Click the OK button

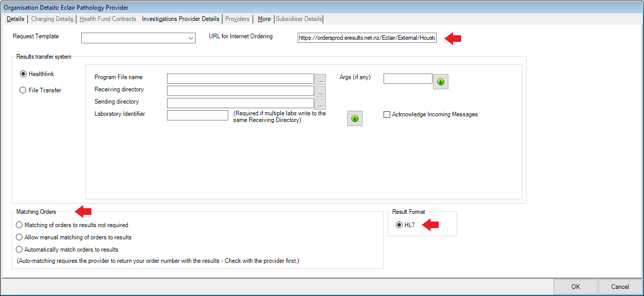(576, 287)
